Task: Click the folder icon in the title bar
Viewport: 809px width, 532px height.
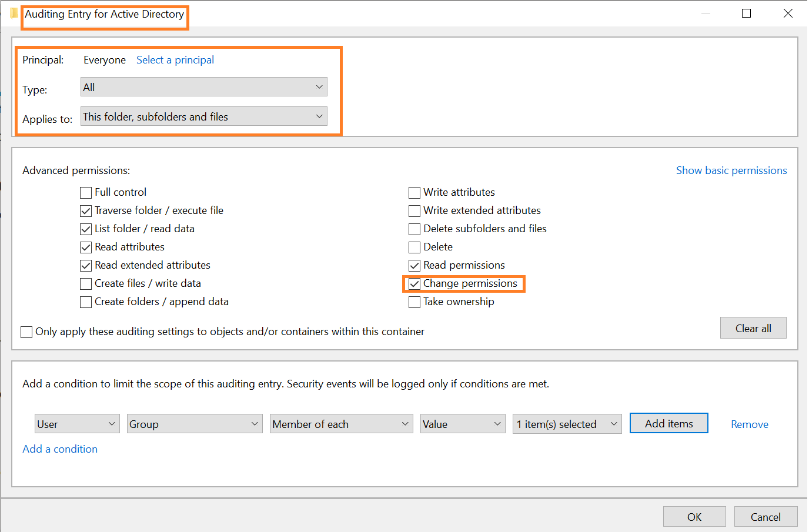Action: pyautogui.click(x=13, y=13)
